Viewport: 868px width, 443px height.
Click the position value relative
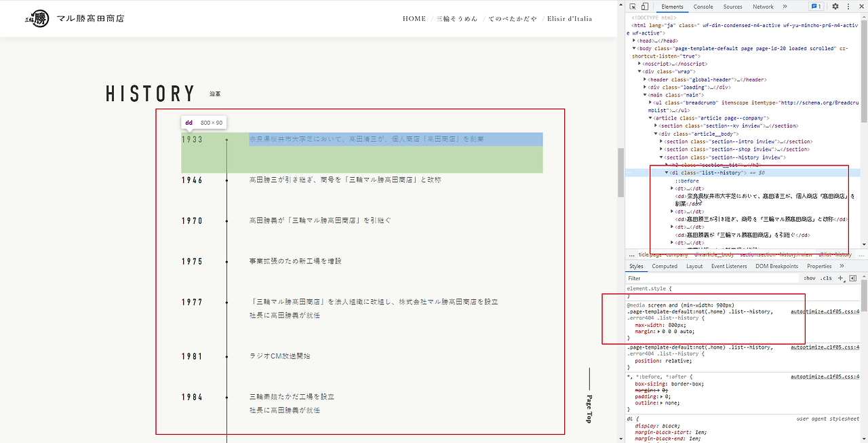pos(677,360)
